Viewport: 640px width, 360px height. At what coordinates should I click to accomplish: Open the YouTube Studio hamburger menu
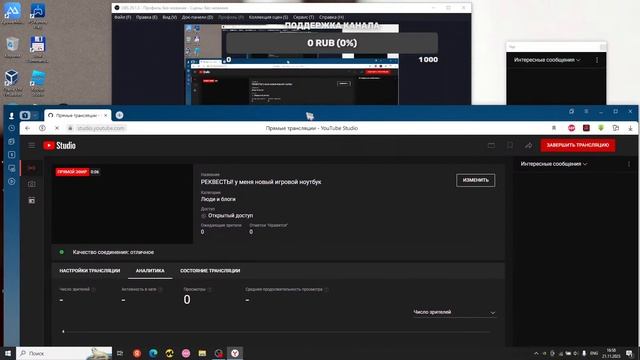(31, 145)
